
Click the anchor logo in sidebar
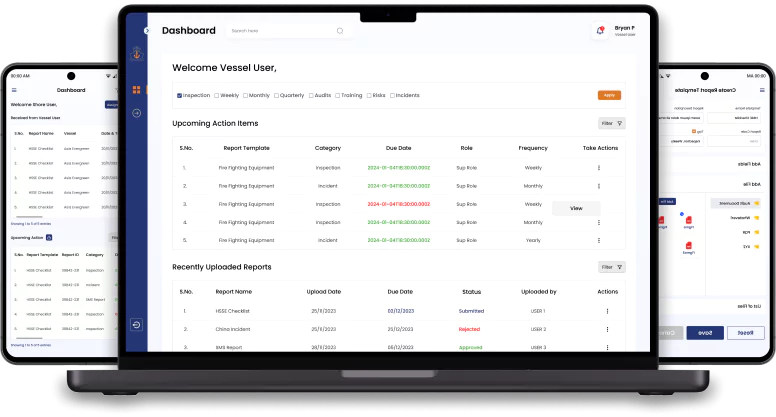coord(137,53)
